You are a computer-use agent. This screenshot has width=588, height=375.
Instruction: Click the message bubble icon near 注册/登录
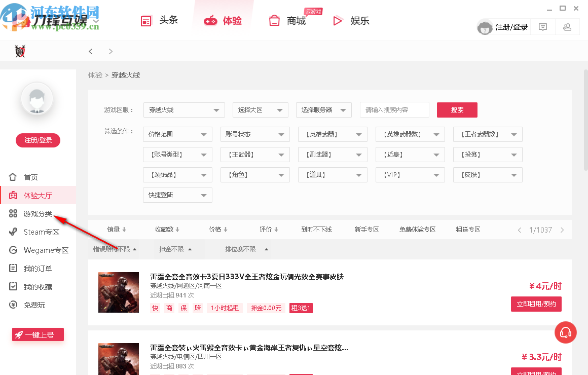point(542,26)
